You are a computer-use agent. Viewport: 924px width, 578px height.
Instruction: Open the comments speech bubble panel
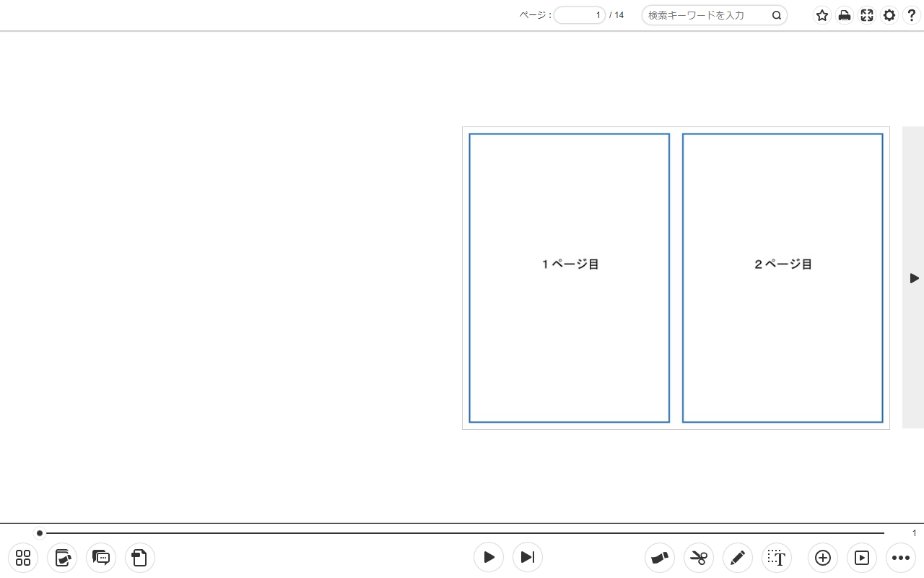[101, 558]
